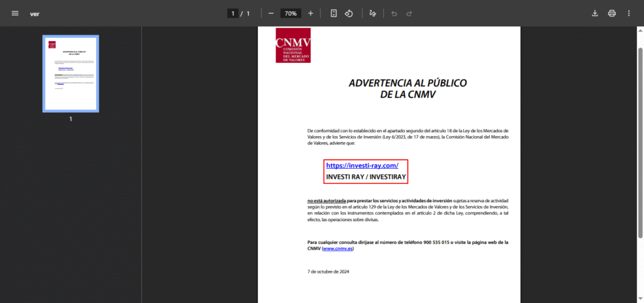Click the page number input field
The image size is (644, 303).
click(233, 14)
